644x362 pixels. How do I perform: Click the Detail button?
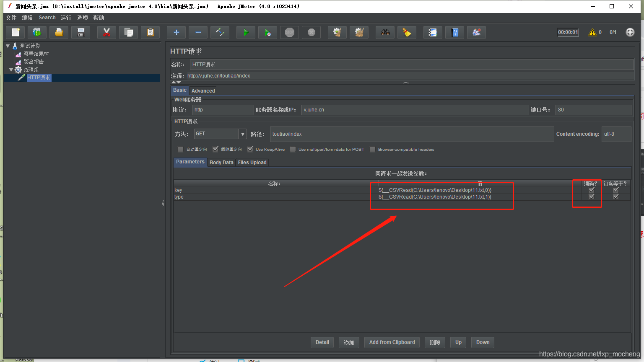point(322,342)
